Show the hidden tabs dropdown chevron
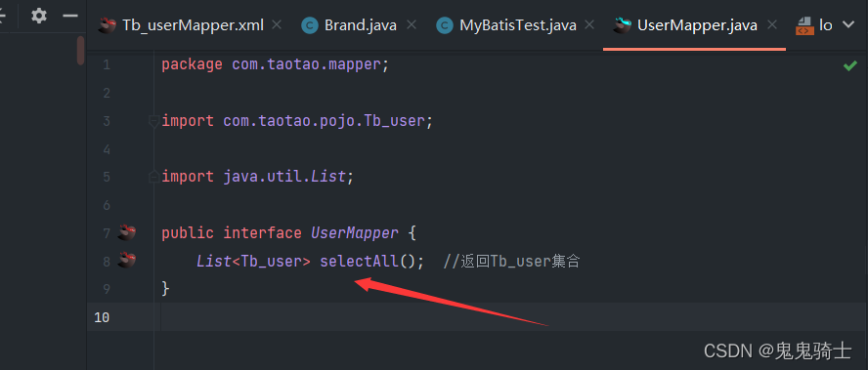Viewport: 868px width, 370px height. pyautogui.click(x=848, y=24)
